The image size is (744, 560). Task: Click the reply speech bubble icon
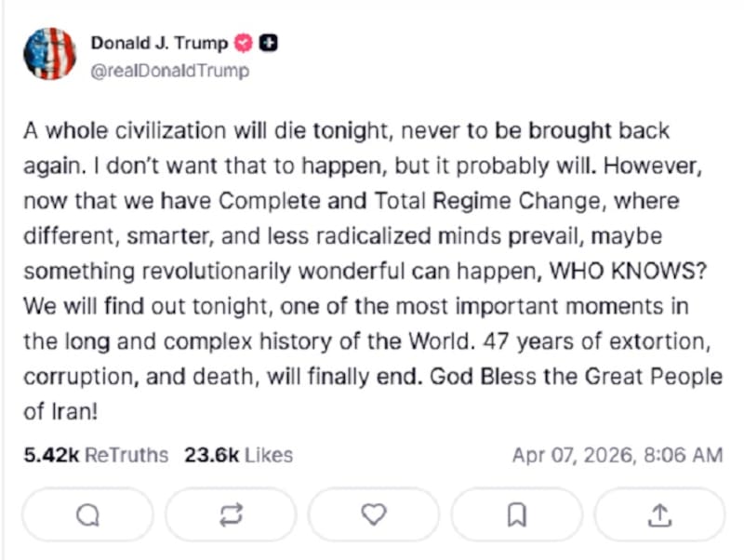[x=87, y=514]
